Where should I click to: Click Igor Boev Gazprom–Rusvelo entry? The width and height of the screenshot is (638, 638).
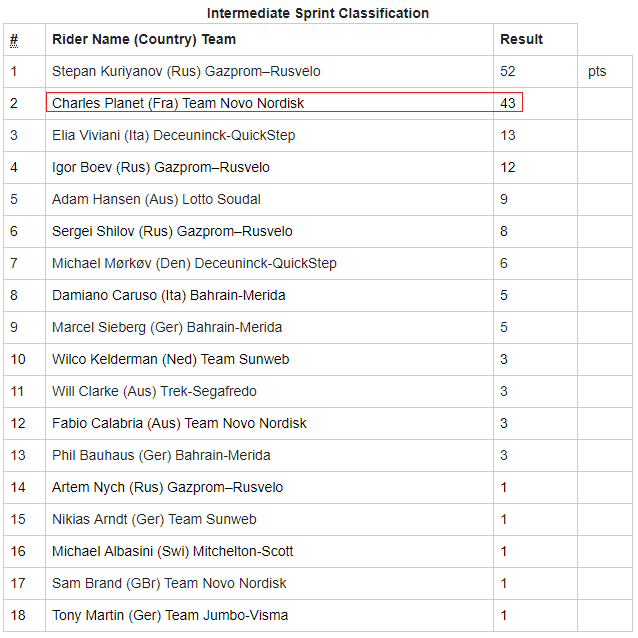(x=161, y=167)
